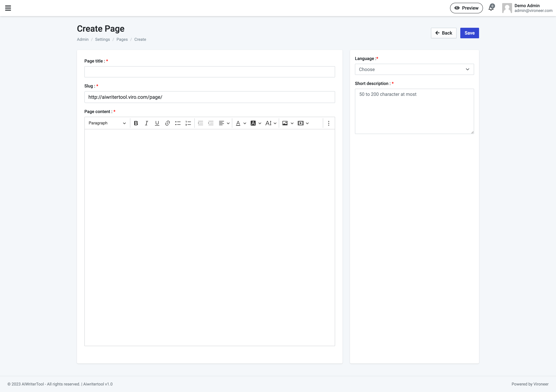
Task: Insert a numbered list
Action: click(188, 123)
